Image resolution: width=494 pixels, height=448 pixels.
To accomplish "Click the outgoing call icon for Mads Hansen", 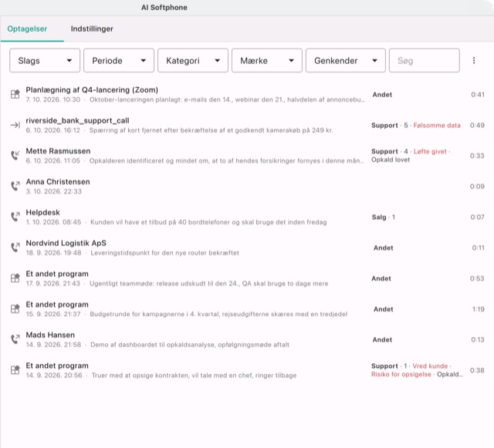I will (15, 339).
